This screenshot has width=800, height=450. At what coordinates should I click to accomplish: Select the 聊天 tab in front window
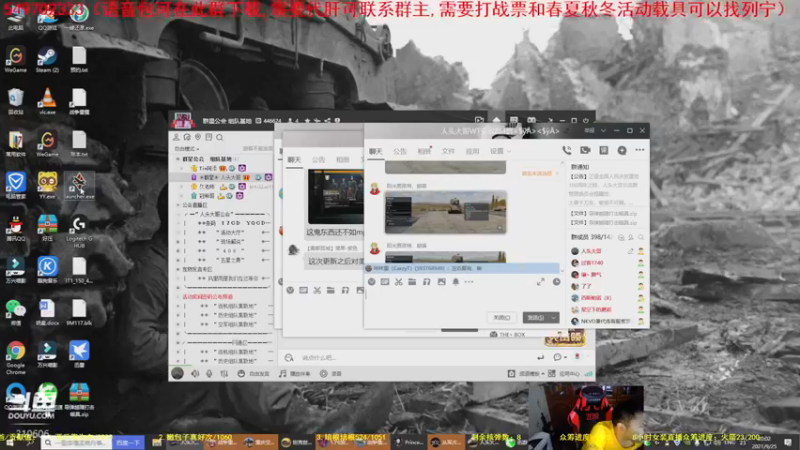pyautogui.click(x=376, y=152)
